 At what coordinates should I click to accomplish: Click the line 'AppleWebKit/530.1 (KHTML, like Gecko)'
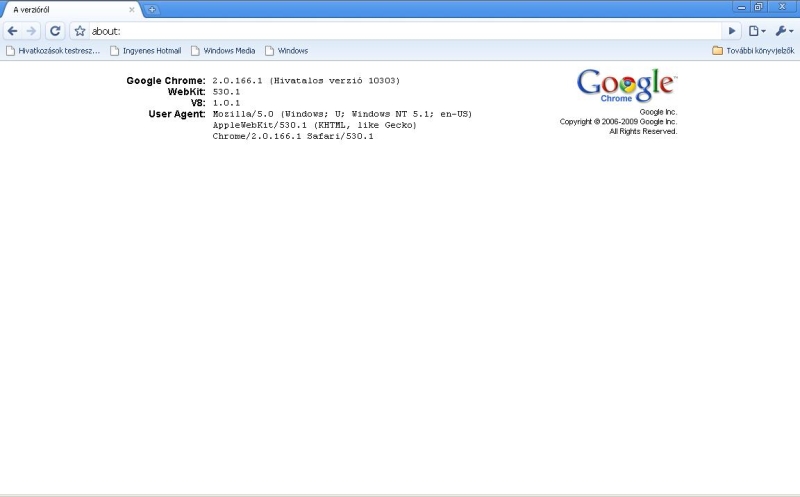pyautogui.click(x=314, y=125)
